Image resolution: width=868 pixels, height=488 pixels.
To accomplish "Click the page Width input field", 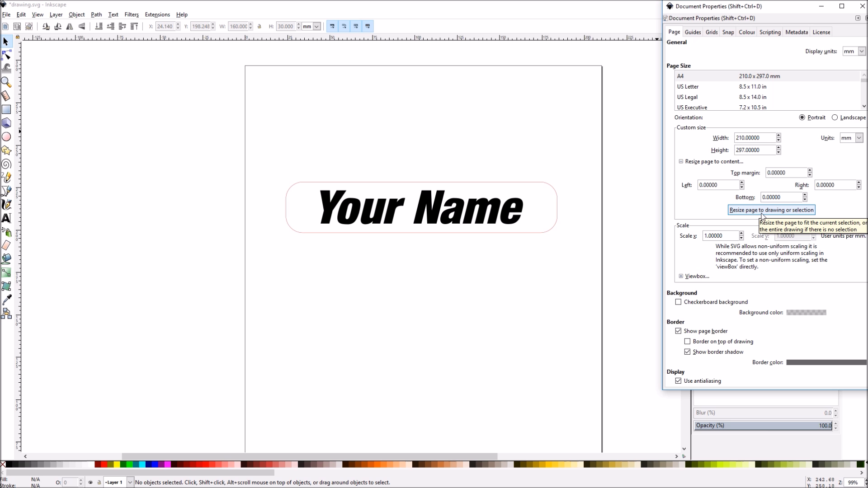I will click(x=755, y=137).
